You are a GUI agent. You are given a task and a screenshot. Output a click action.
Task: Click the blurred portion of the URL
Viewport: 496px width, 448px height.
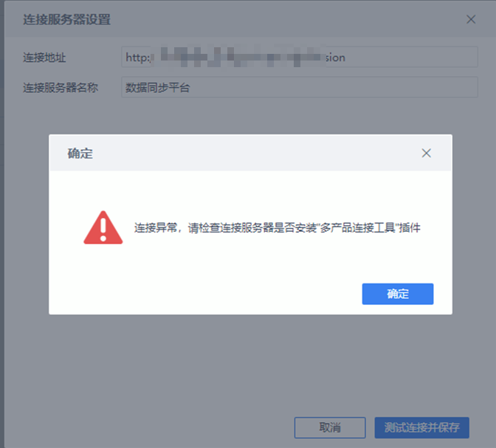coord(238,57)
